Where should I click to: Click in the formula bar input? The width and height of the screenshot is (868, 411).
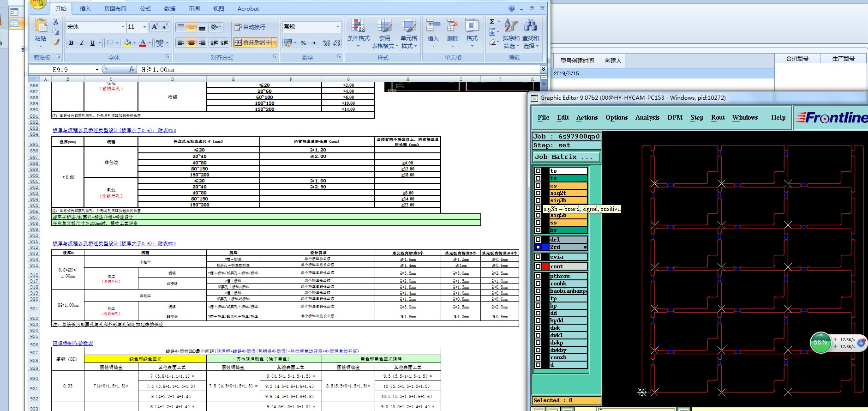[339, 69]
